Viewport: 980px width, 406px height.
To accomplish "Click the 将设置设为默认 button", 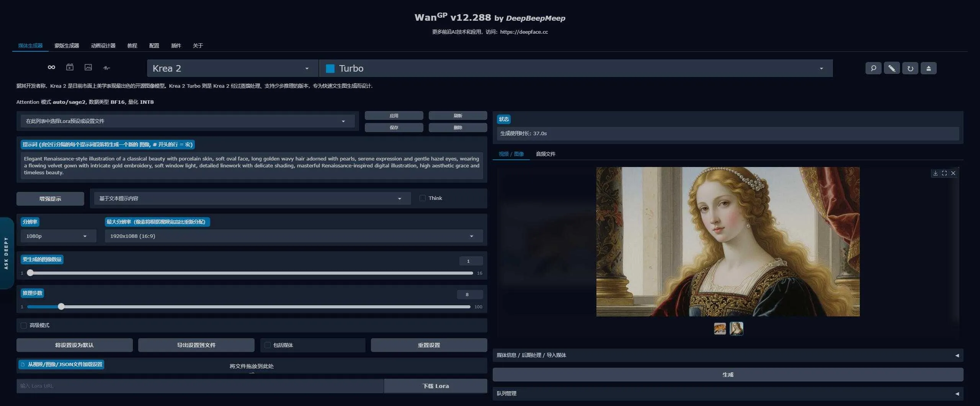I will [x=74, y=345].
